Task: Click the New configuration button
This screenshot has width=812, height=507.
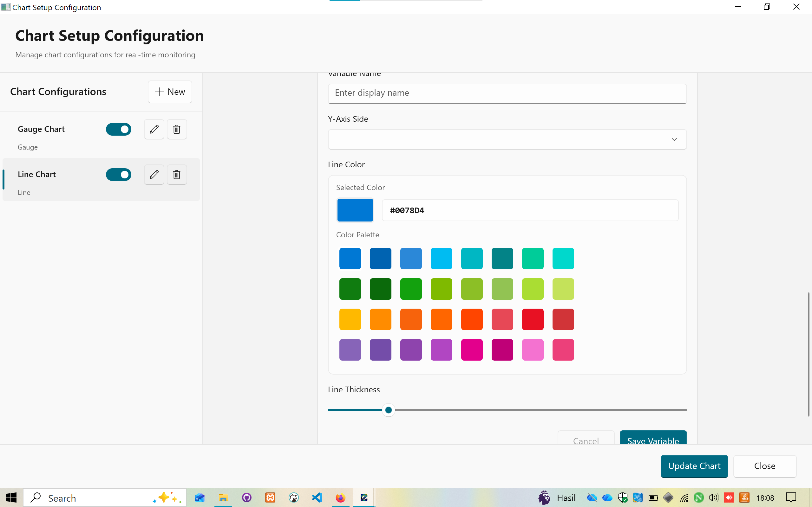Action: (170, 92)
